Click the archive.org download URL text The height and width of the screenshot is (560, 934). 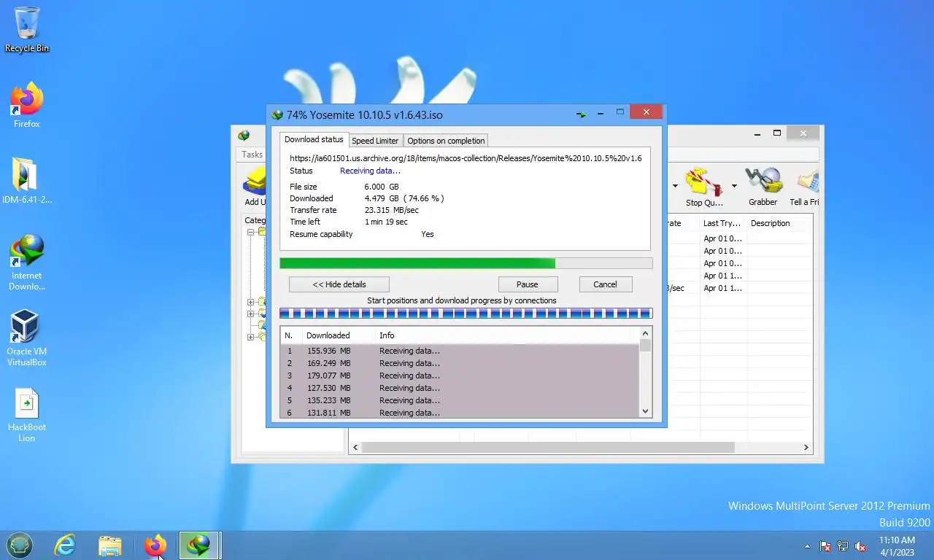(466, 158)
